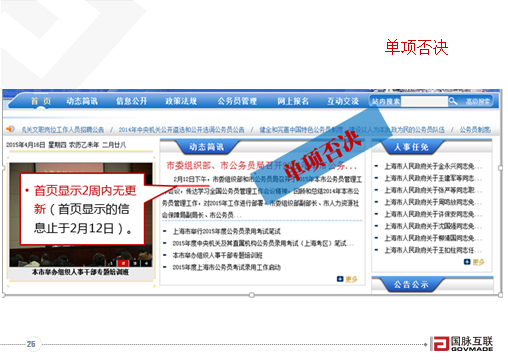
Task: Select the 公务员管理 menu item
Action: pos(237,101)
